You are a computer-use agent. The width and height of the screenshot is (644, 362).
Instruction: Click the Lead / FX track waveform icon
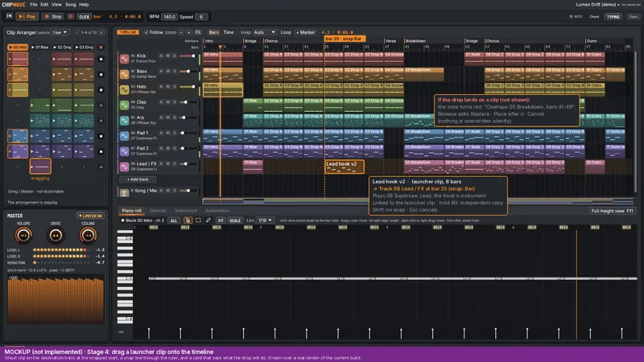pos(124,167)
